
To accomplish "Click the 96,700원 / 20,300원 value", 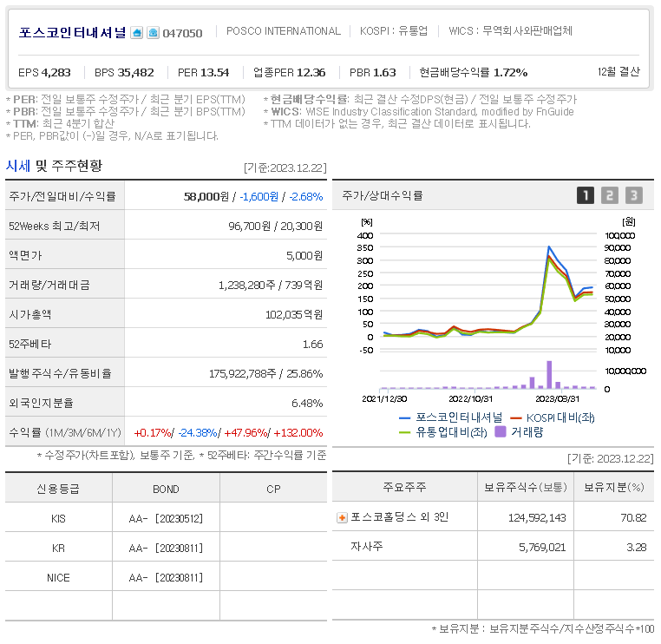I will pos(276,226).
